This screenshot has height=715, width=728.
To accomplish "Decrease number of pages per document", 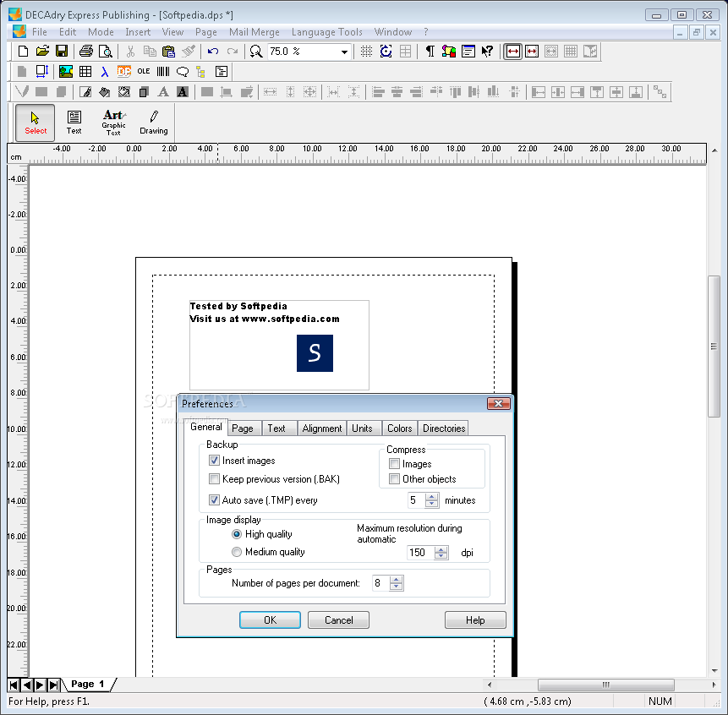I will point(396,587).
